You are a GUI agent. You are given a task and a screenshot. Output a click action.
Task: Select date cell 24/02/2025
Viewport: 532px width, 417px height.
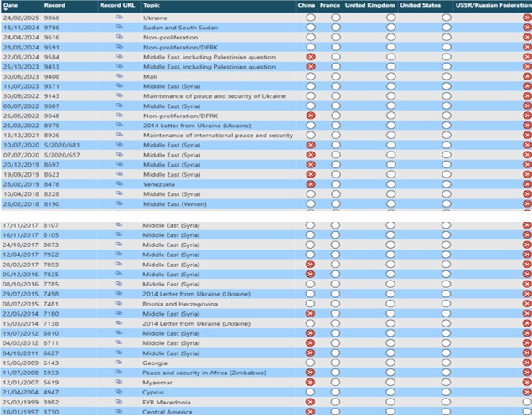[21, 18]
